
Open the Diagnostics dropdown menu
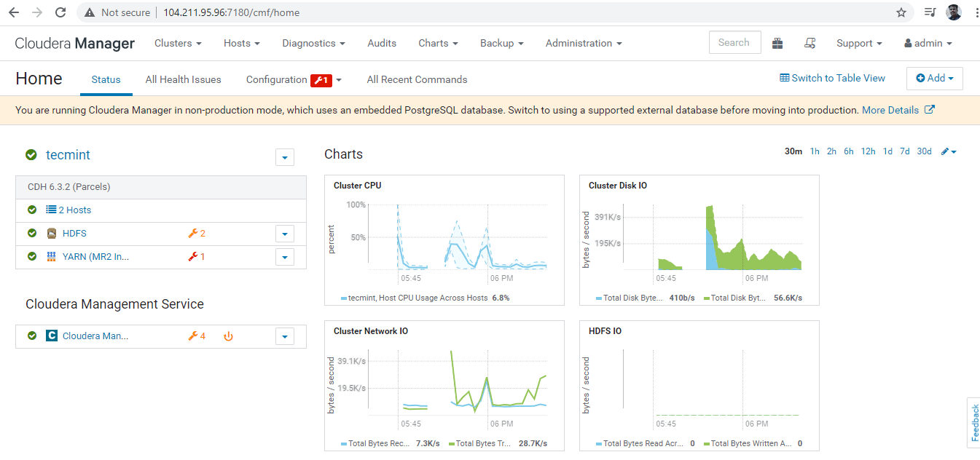(x=314, y=43)
